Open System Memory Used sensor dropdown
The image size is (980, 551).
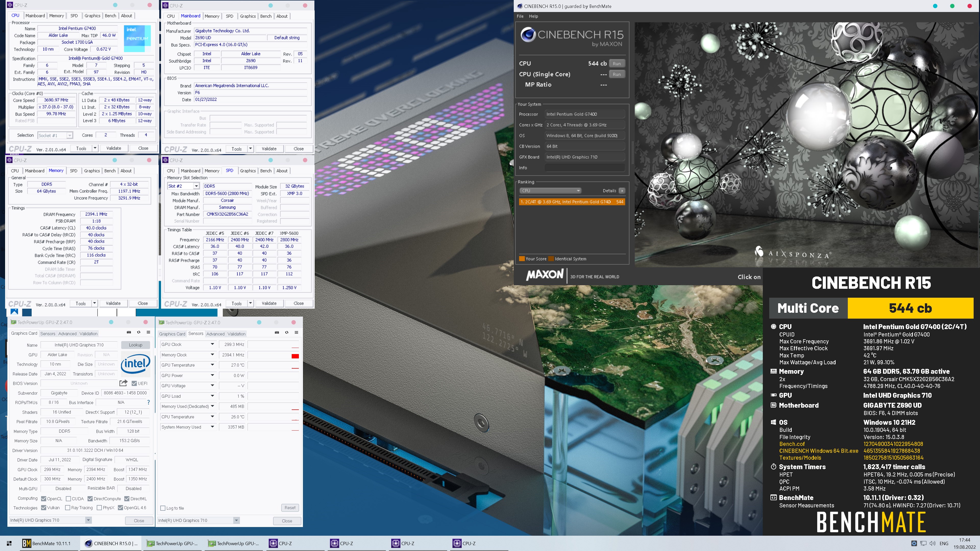pyautogui.click(x=212, y=427)
